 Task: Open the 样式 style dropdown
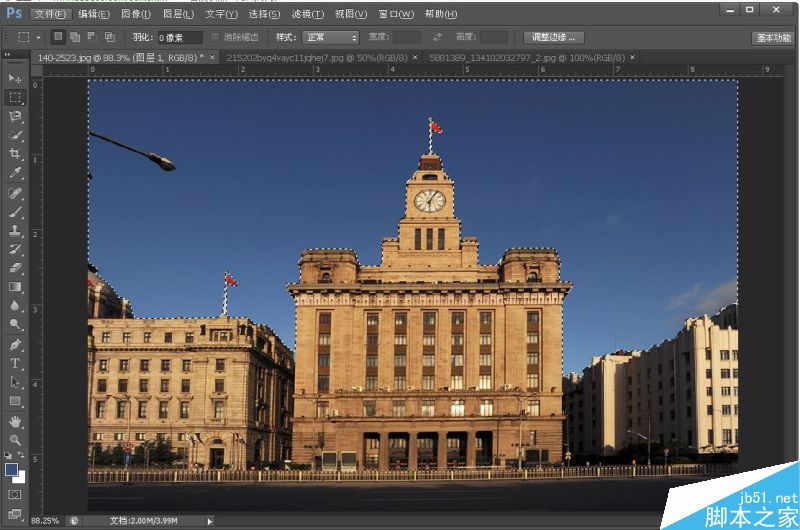331,37
